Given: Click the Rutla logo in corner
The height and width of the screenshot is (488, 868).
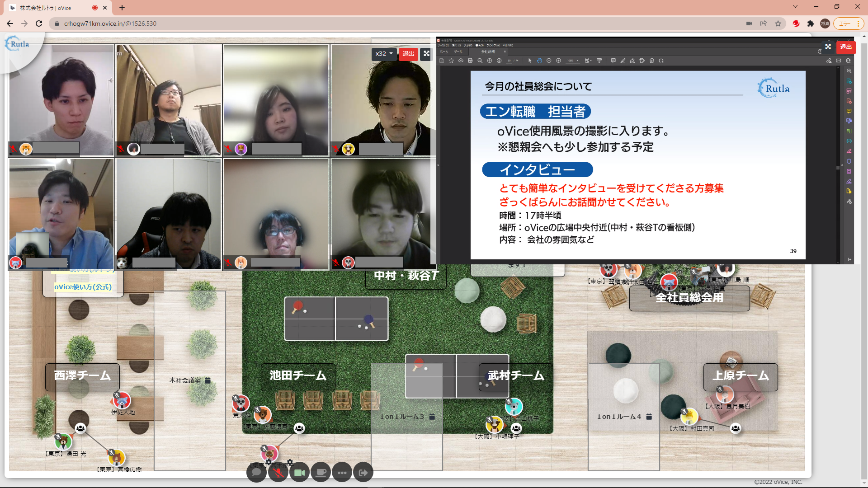Looking at the screenshot, I should [x=17, y=44].
